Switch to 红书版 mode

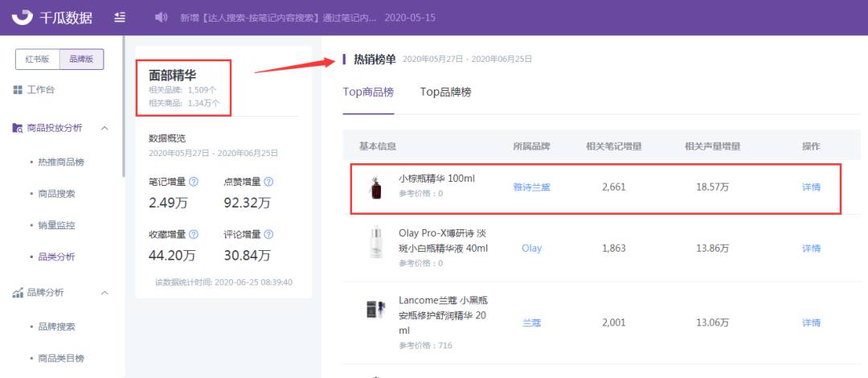pyautogui.click(x=38, y=60)
